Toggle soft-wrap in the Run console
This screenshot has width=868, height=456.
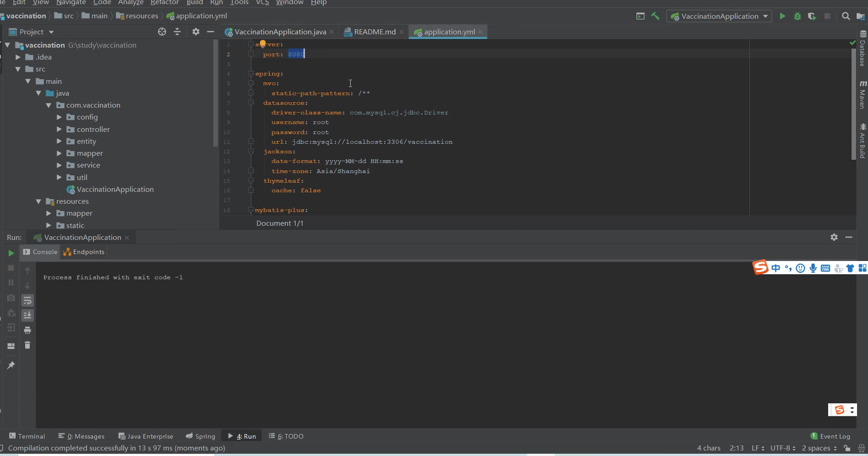[x=27, y=300]
